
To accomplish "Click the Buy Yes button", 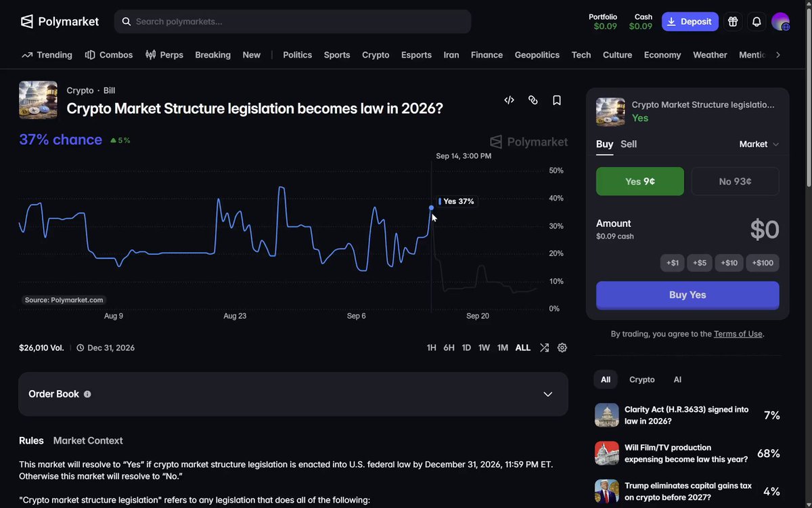I will (687, 295).
